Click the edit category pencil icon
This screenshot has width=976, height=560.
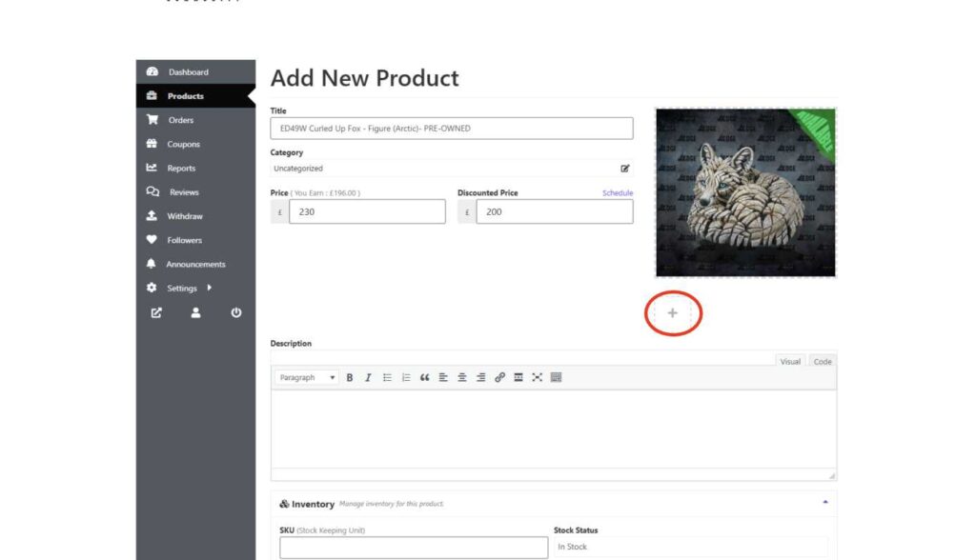click(x=625, y=169)
